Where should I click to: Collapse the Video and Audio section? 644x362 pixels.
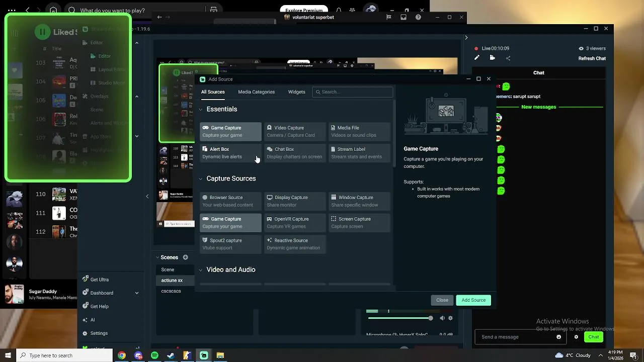pos(201,270)
